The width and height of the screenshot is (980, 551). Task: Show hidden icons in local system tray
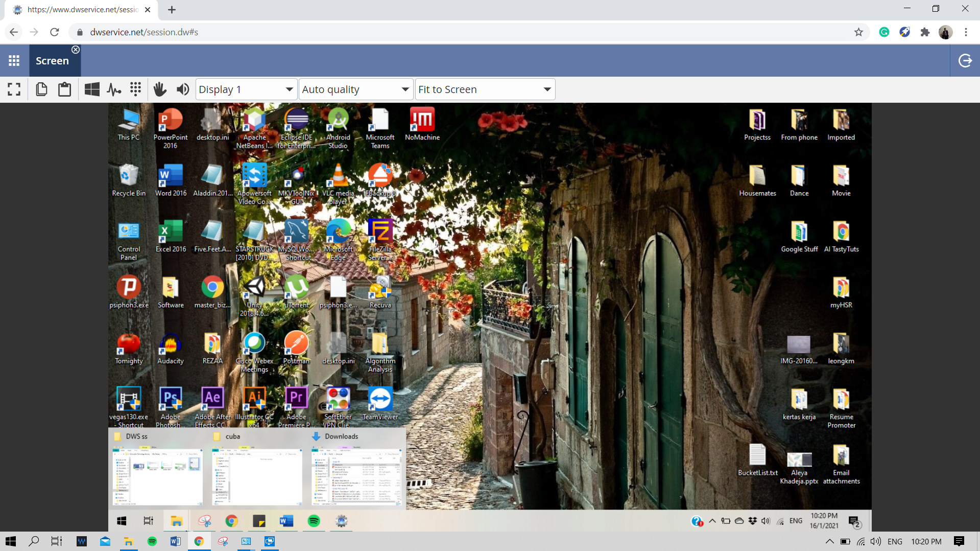coord(829,541)
